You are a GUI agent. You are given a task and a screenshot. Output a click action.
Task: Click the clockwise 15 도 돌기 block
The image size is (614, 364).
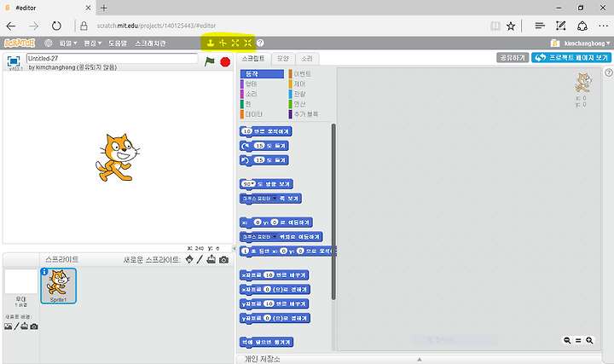click(x=264, y=146)
